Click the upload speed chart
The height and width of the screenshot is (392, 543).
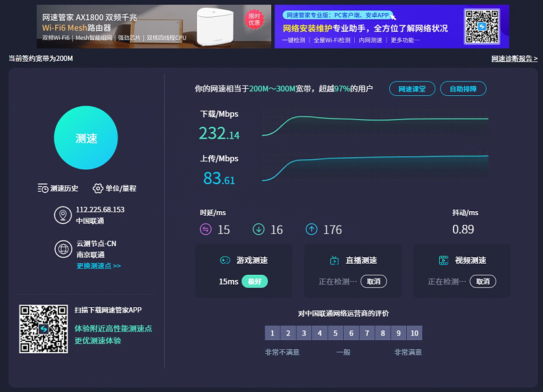tap(375, 167)
